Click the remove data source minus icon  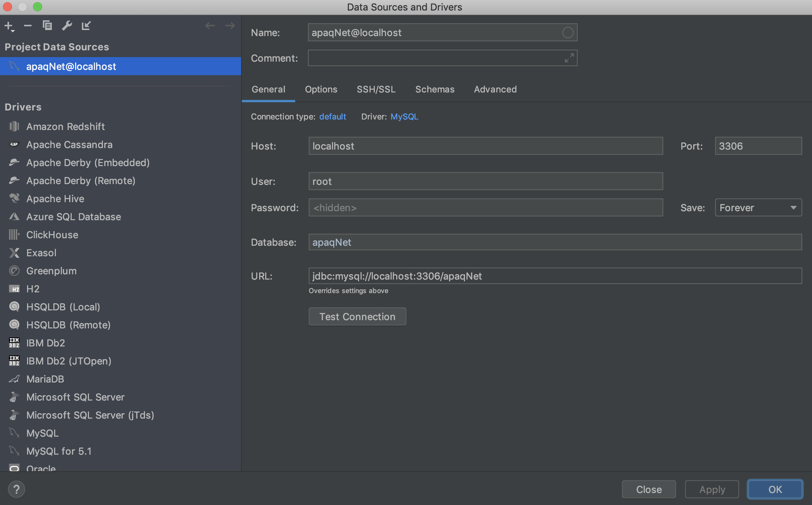click(x=27, y=26)
